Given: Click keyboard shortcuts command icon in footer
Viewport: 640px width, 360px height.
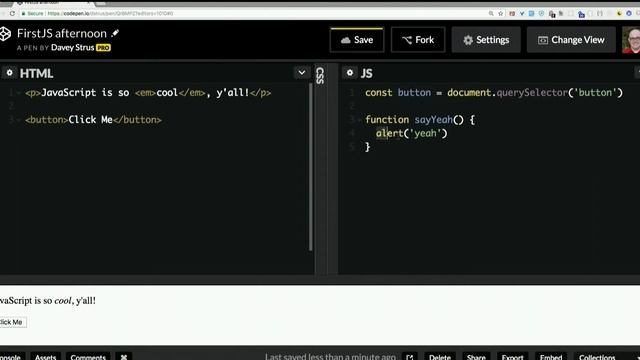Looking at the screenshot, I should pos(124,357).
